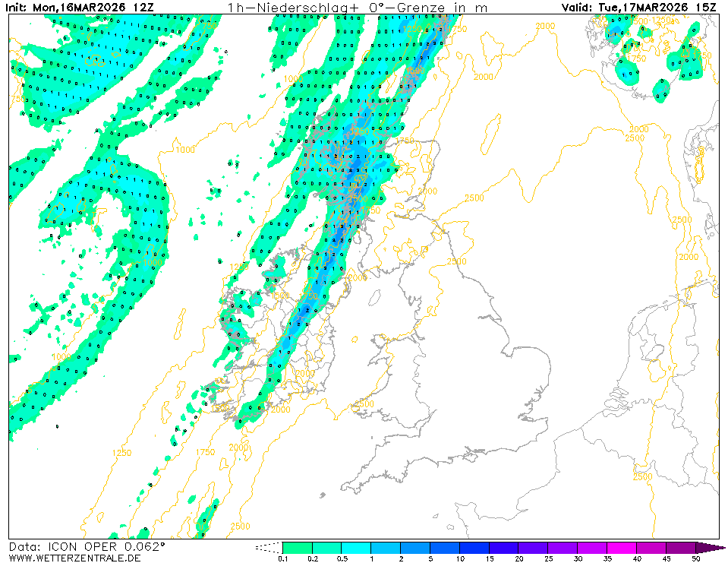This screenshot has height=563, width=728.
Task: Pick the lightest green swatch between 0.1 and 0.2
Action: point(297,547)
